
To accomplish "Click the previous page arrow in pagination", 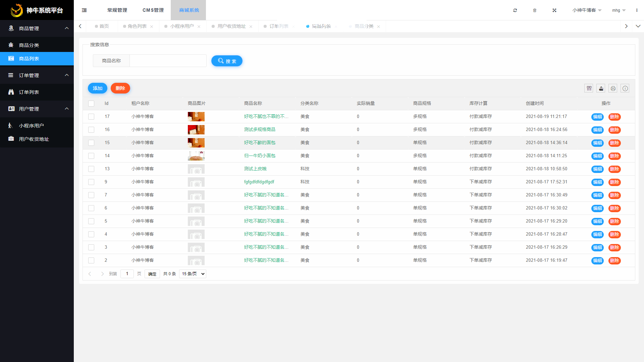I will click(90, 274).
